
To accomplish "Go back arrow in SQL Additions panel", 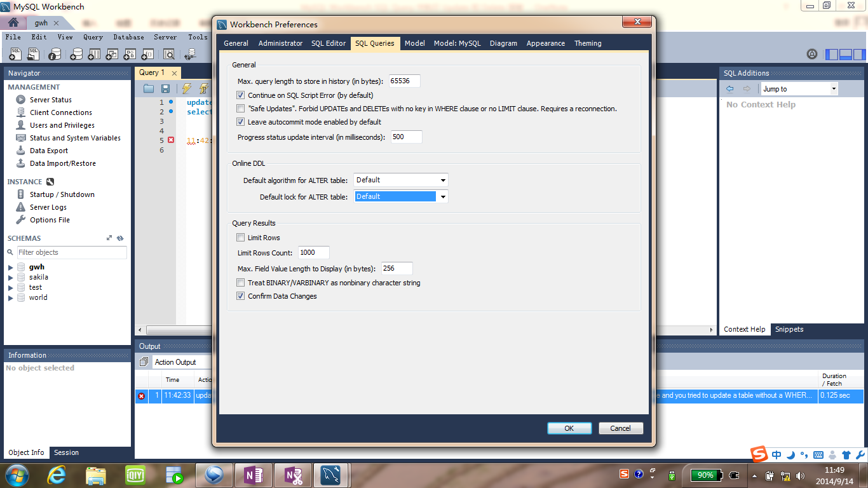I will (730, 89).
